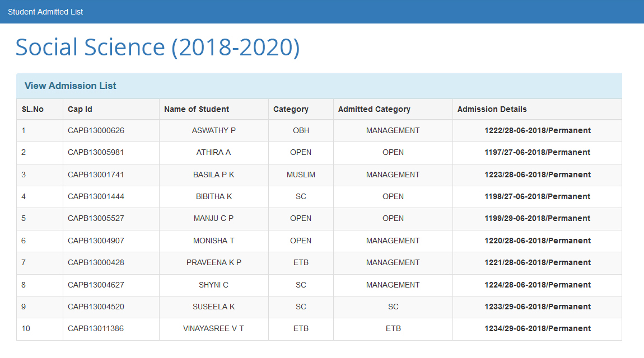Click the Cap Id column header
The image size is (644, 358).
pos(80,109)
